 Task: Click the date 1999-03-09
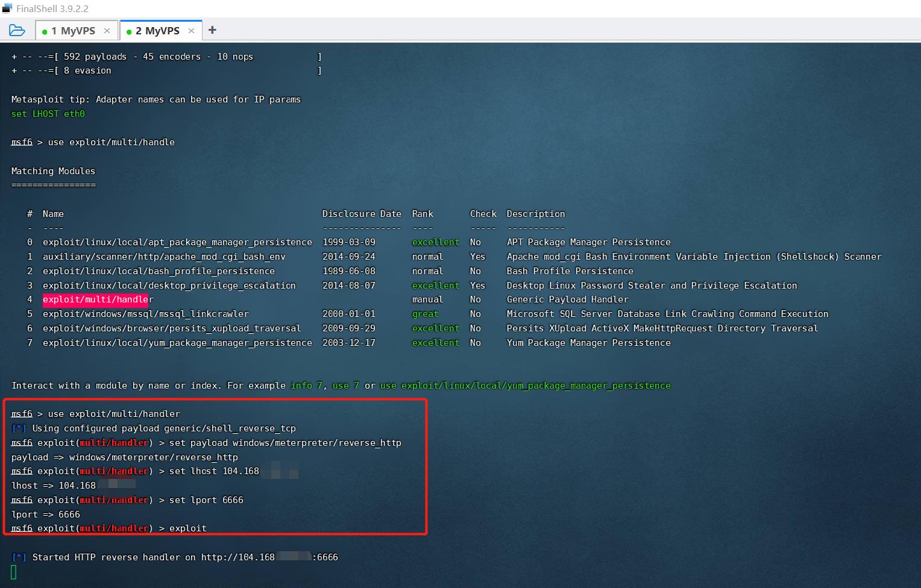tap(348, 242)
